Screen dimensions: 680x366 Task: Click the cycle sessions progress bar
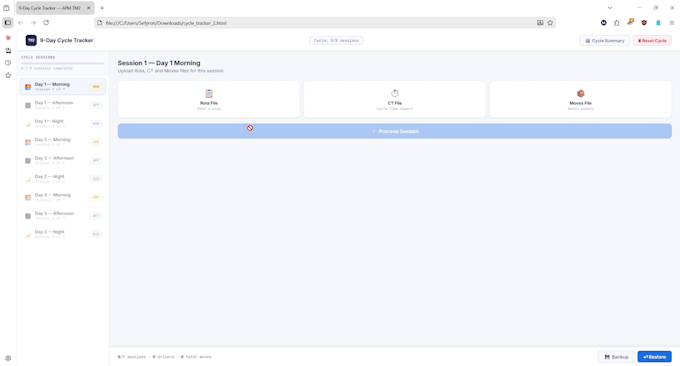[x=63, y=63]
